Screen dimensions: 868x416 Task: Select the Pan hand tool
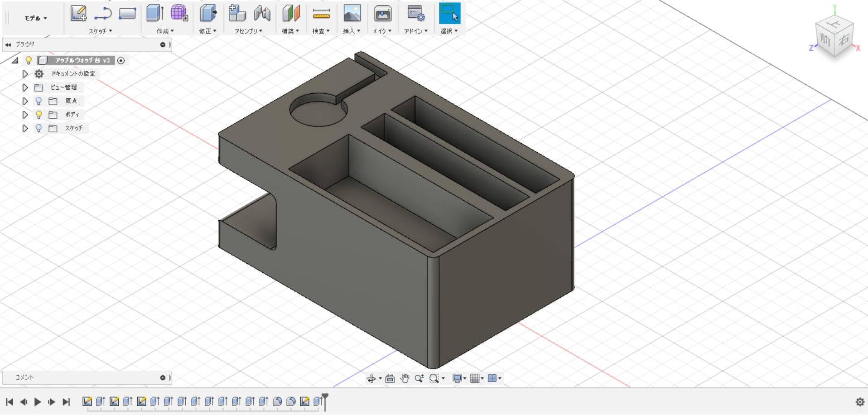coord(405,378)
